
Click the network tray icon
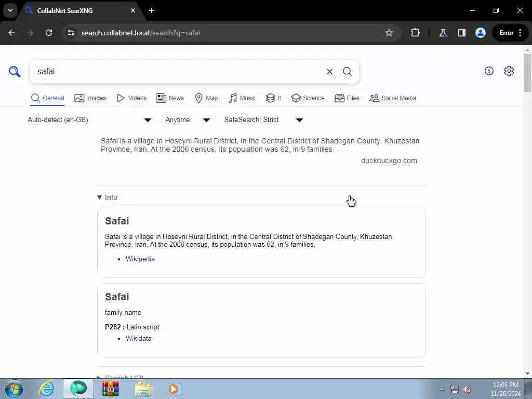pos(454,389)
